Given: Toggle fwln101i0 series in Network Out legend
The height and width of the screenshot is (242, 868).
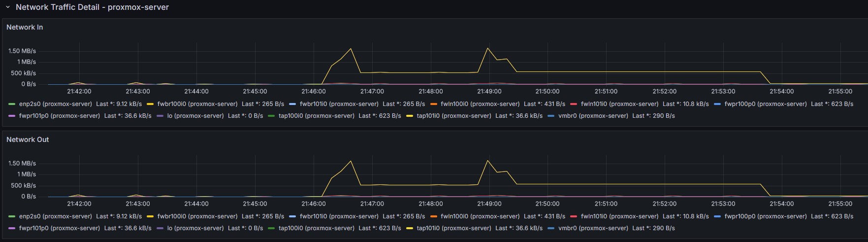Looking at the screenshot, I should click(x=619, y=216).
